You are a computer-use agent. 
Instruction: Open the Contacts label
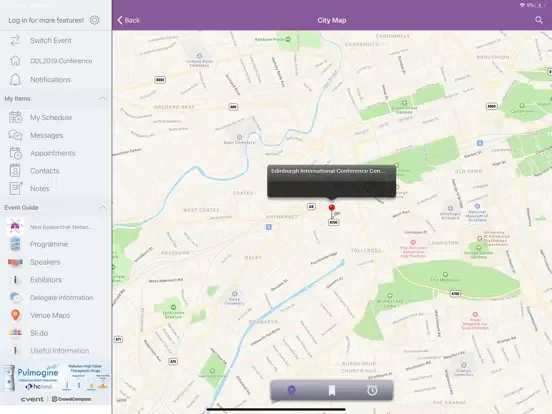[x=45, y=171]
